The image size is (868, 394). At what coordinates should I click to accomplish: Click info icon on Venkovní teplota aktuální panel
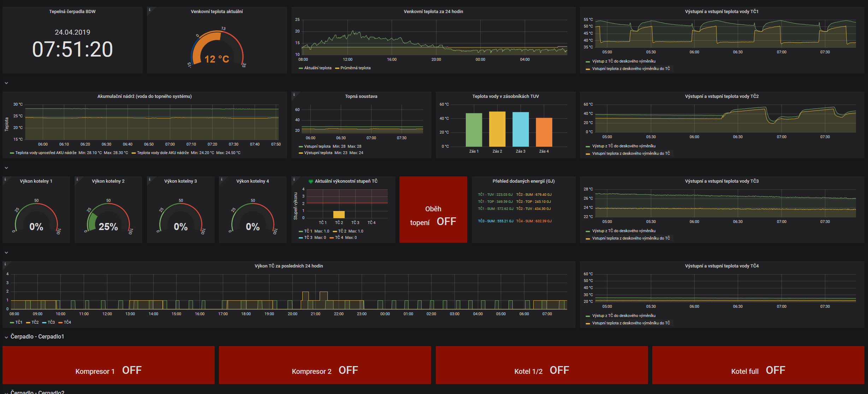[x=150, y=10]
